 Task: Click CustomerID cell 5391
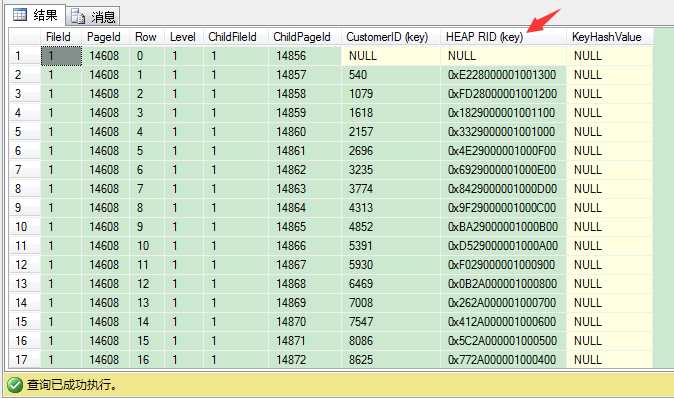coord(391,246)
